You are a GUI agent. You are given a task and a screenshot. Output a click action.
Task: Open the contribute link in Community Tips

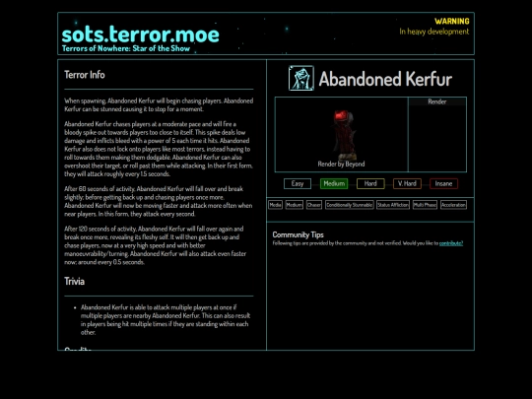click(451, 243)
